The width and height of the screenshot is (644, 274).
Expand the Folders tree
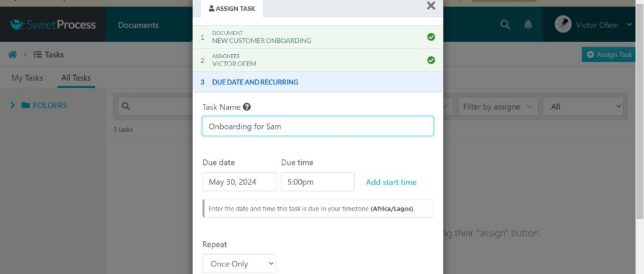pos(13,105)
